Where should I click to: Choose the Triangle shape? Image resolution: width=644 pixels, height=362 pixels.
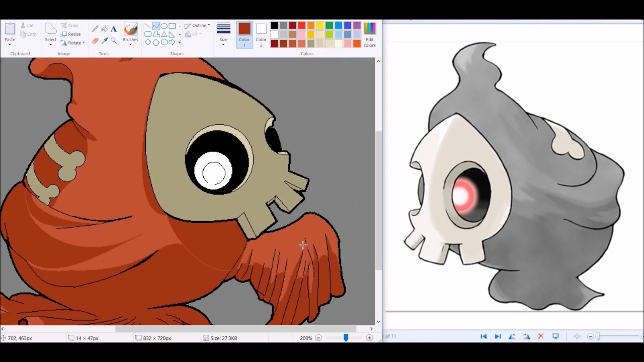click(164, 34)
